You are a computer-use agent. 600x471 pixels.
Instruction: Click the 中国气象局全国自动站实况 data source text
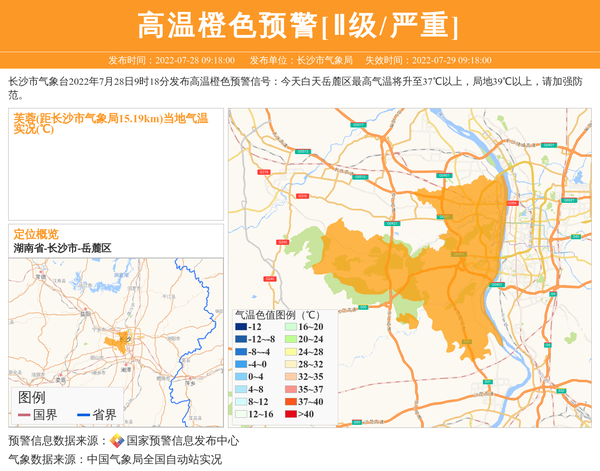pyautogui.click(x=153, y=459)
